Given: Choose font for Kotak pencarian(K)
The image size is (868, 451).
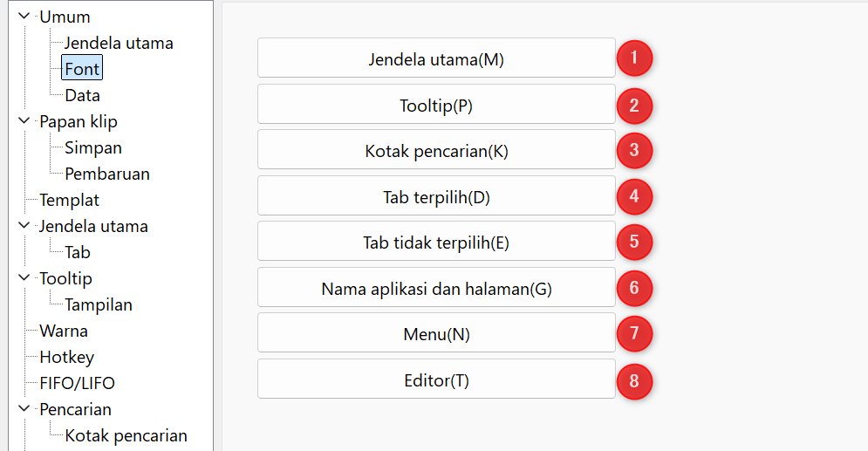Looking at the screenshot, I should (x=436, y=149).
